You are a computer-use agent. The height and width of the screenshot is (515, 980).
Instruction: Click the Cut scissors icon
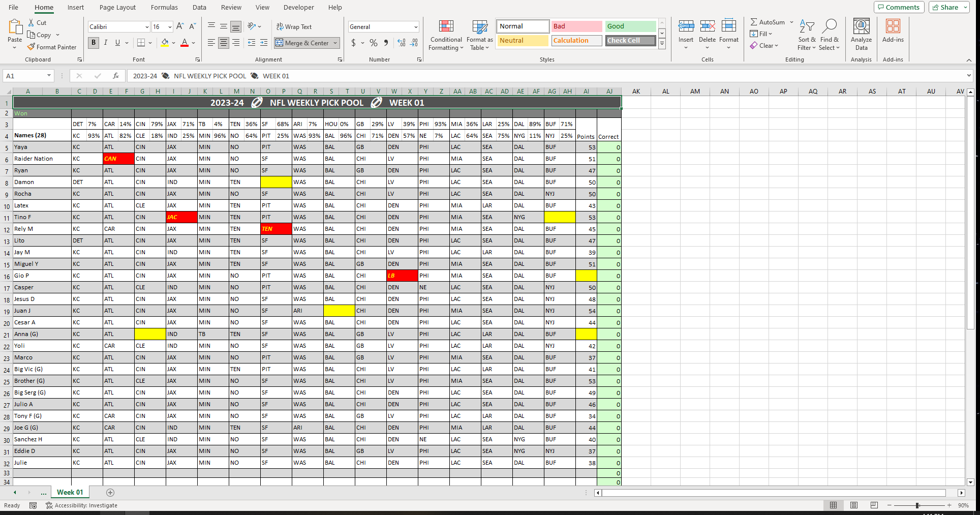[x=32, y=23]
